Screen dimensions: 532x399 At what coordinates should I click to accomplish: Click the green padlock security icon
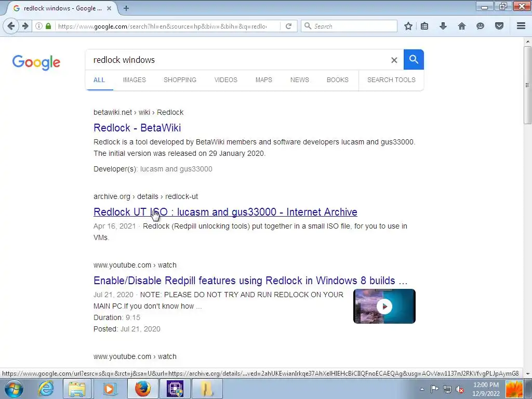click(x=48, y=26)
